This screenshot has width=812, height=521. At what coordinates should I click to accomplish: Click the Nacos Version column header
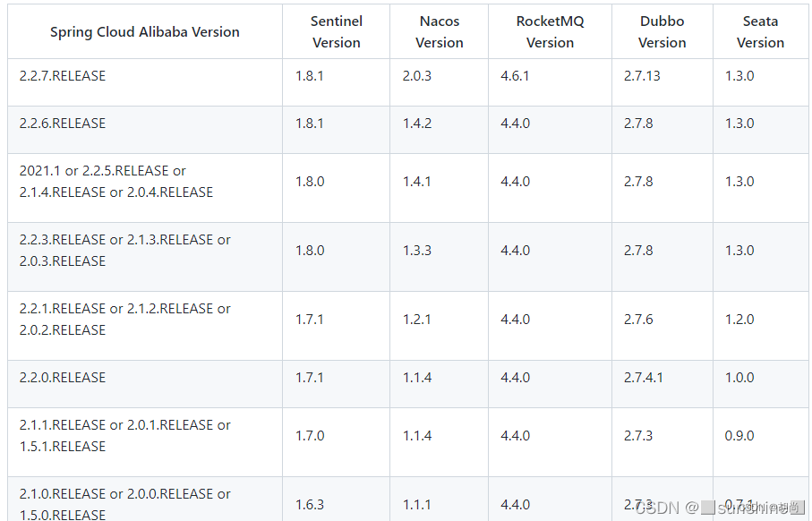[440, 32]
